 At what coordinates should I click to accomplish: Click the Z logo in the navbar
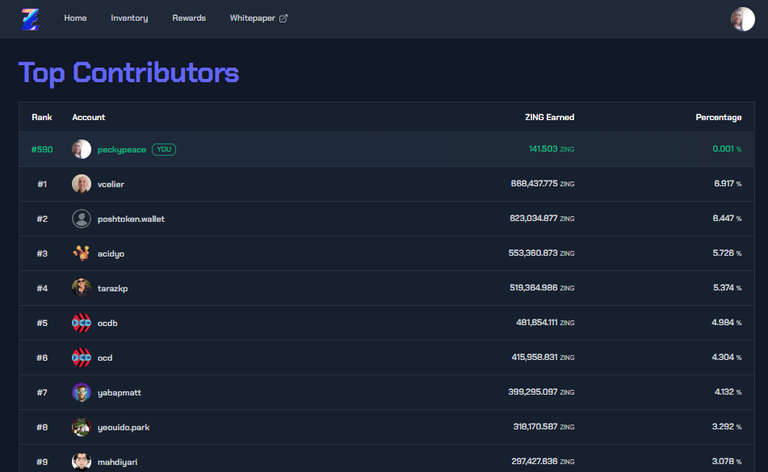coord(30,19)
